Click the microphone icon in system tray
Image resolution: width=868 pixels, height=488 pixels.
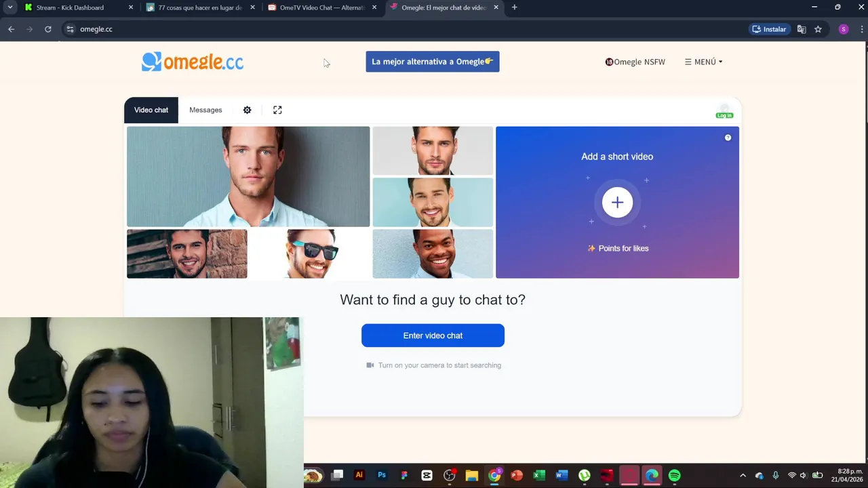pos(776,475)
